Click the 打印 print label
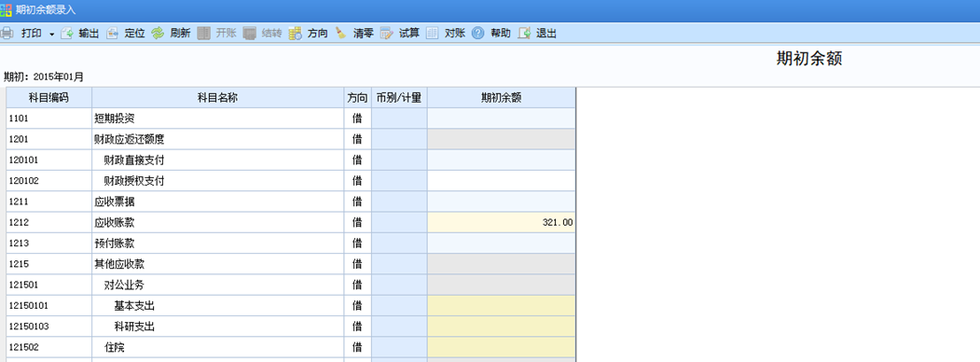 (32, 34)
